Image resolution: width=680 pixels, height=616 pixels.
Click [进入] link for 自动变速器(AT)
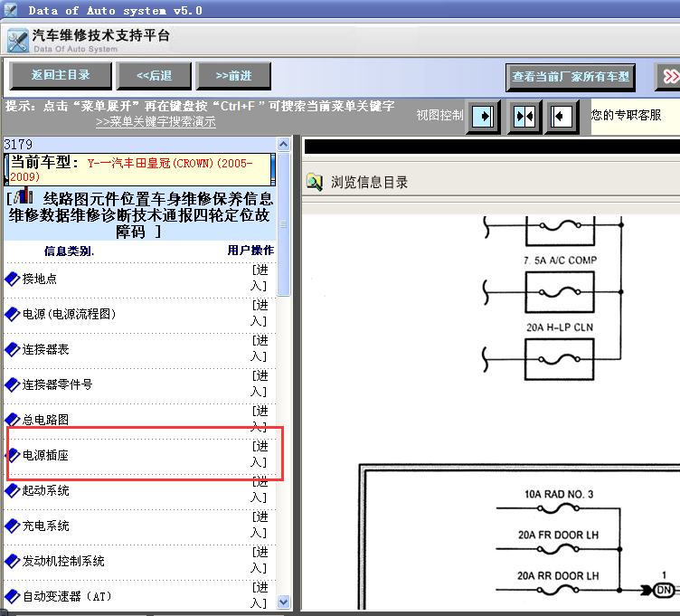point(260,595)
